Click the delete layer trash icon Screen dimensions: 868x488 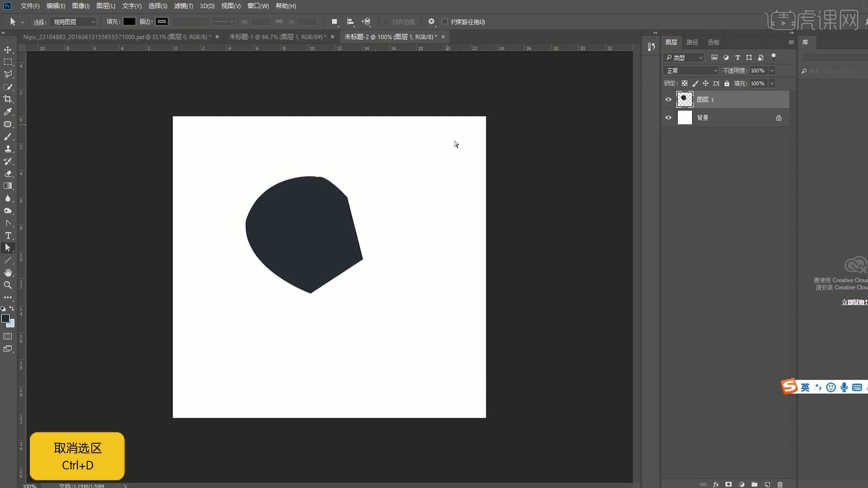coord(780,484)
